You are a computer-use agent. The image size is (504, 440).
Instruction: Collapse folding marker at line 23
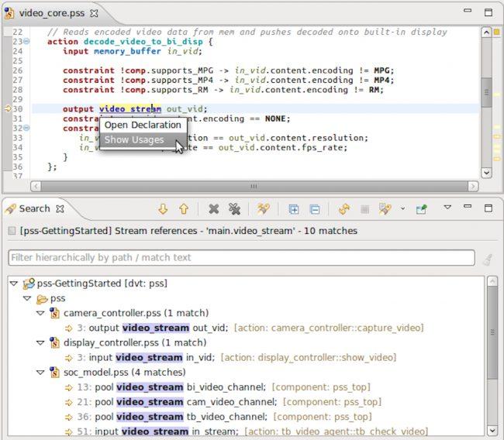[26, 41]
